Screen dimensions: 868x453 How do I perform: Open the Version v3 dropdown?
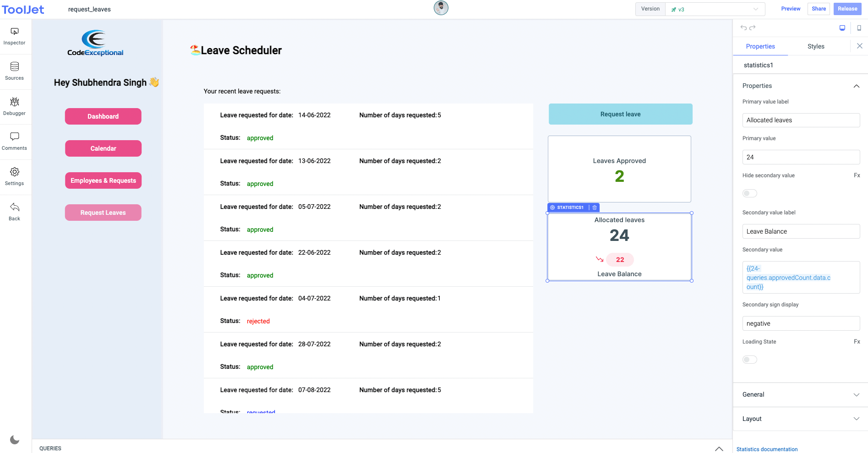715,9
